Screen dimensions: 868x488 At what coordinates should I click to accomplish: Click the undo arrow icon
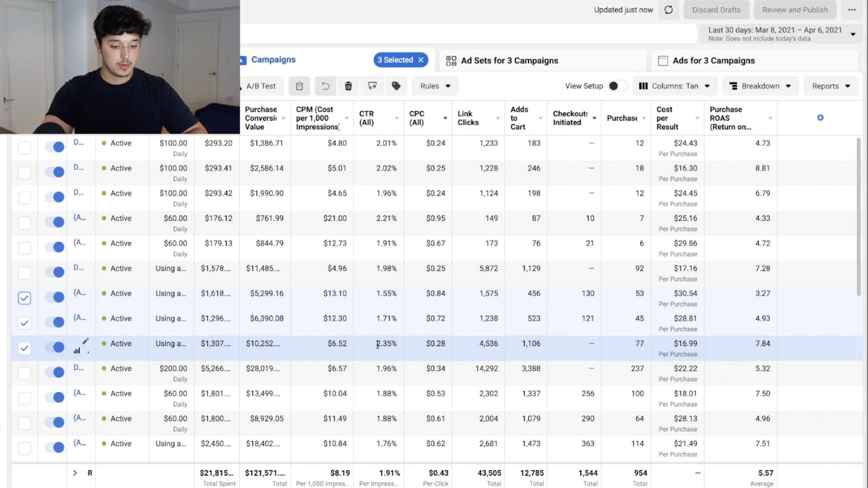[325, 86]
